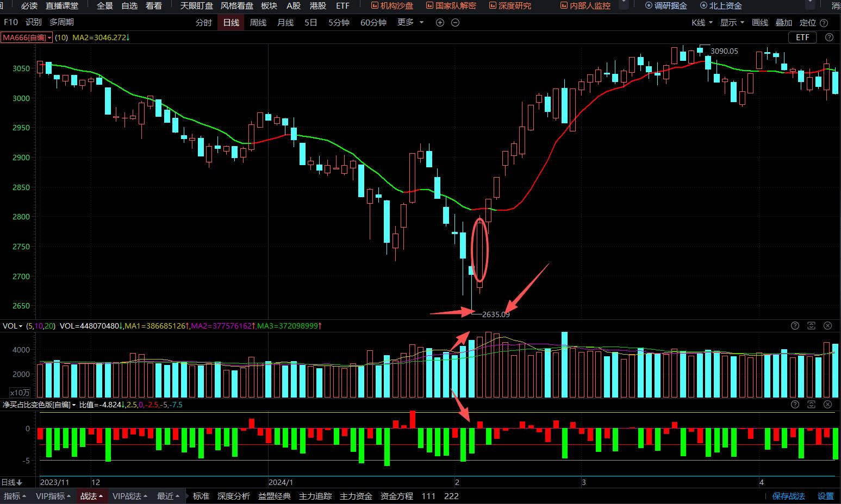Screen dimensions: 841x504
Task: Switch to 60分钟 chart tab
Action: pyautogui.click(x=373, y=22)
